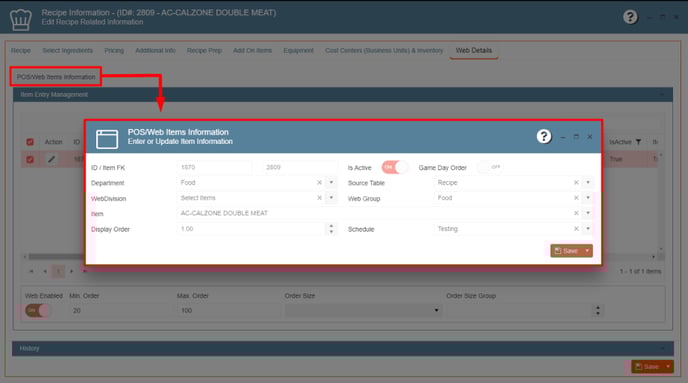Clear the Source Table value
Image resolution: width=688 pixels, height=383 pixels.
(576, 183)
